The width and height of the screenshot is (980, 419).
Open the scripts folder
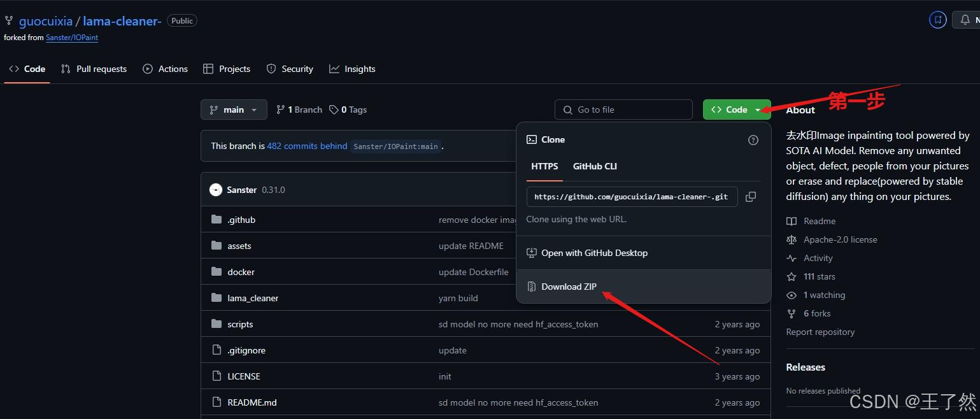pyautogui.click(x=240, y=324)
